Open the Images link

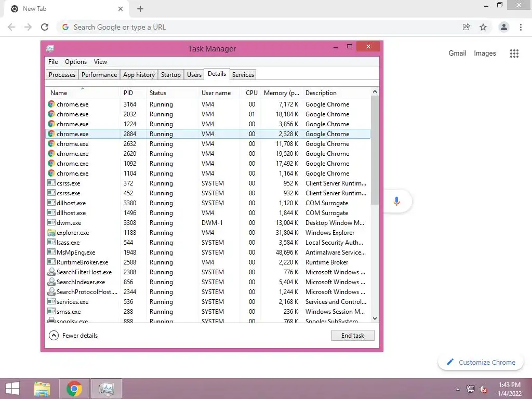tap(485, 54)
